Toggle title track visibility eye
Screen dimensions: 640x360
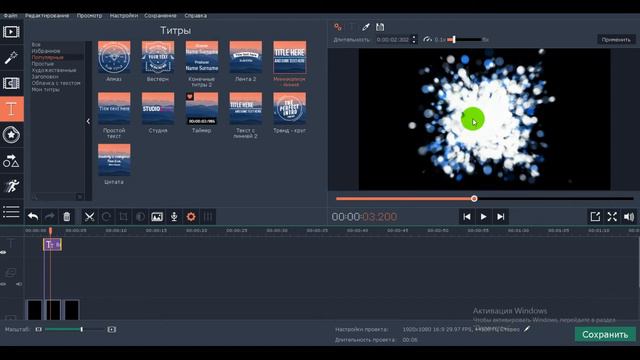tap(3, 253)
